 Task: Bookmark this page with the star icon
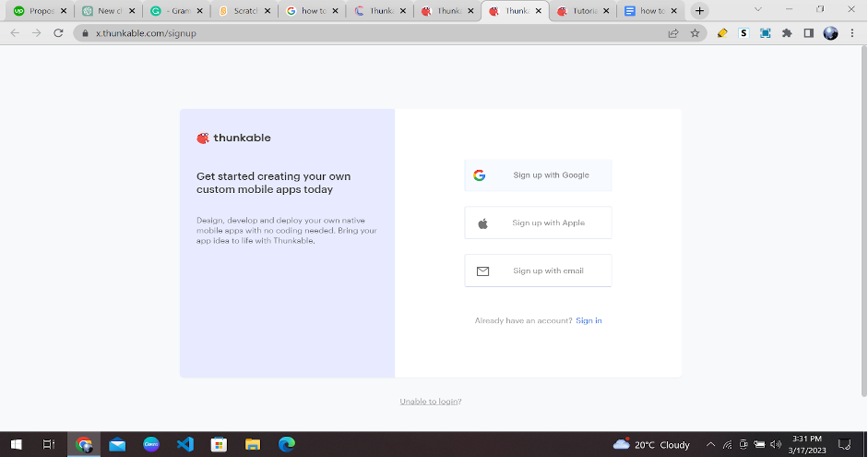(695, 33)
